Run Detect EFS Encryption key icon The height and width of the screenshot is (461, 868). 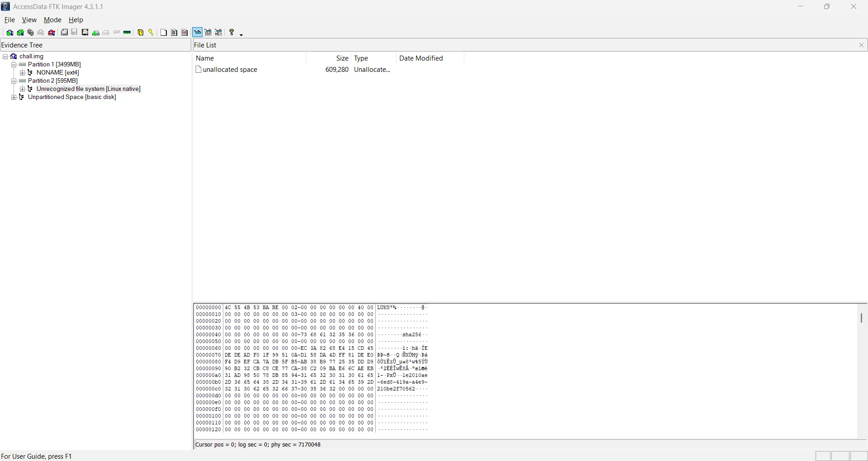[x=151, y=33]
